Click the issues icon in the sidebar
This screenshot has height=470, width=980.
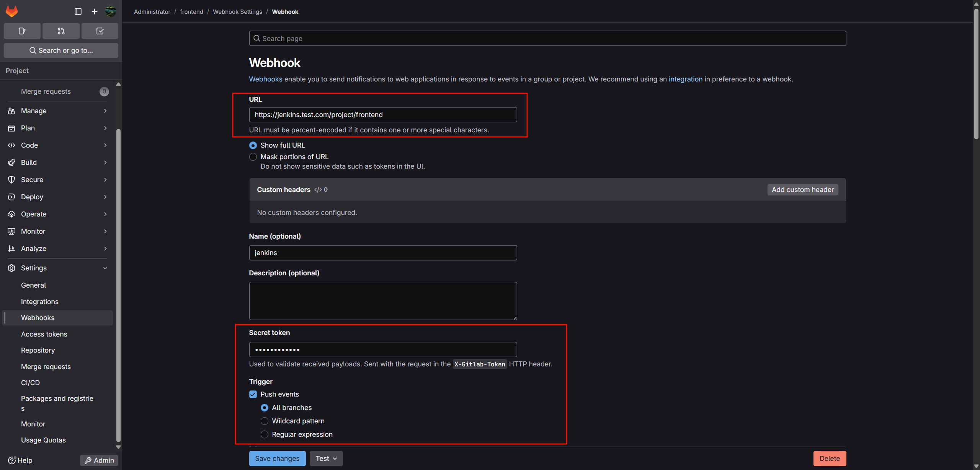pos(22,31)
